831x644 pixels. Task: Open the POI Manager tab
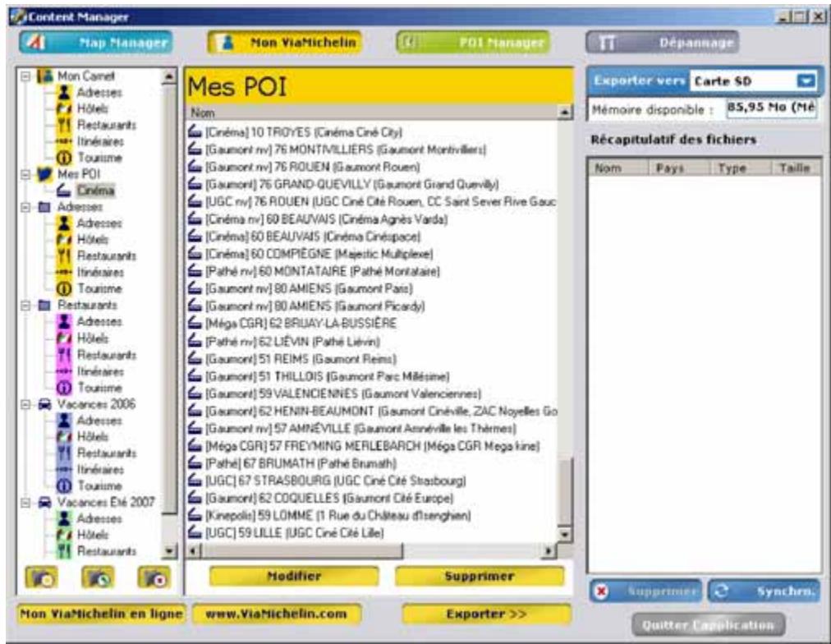point(473,43)
